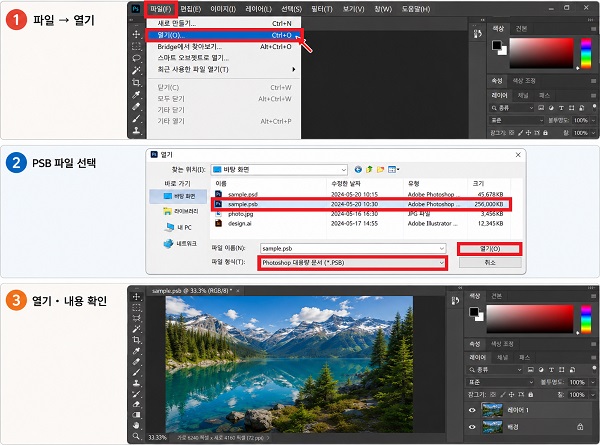Filter pixel layers in step 3 layers panel
600x445 pixels.
point(530,370)
